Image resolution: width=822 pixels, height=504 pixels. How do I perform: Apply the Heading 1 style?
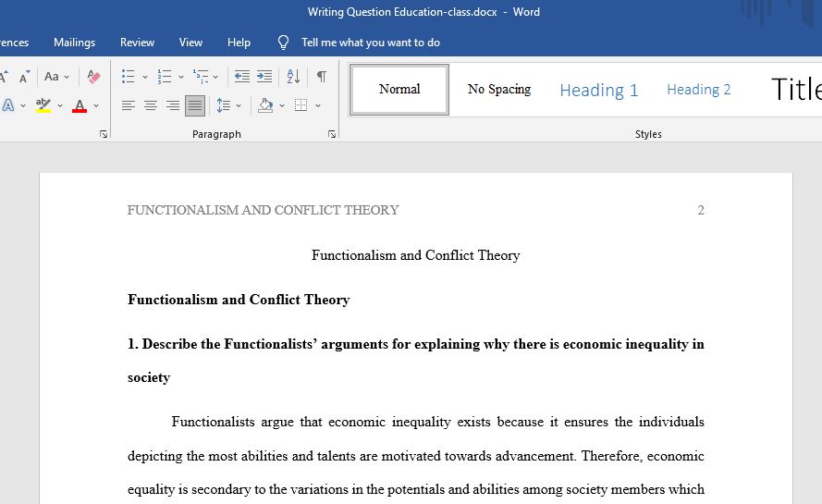pyautogui.click(x=598, y=91)
